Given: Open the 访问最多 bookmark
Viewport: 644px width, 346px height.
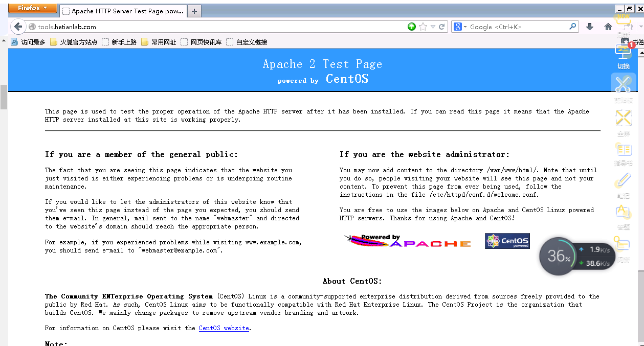Looking at the screenshot, I should click(28, 42).
